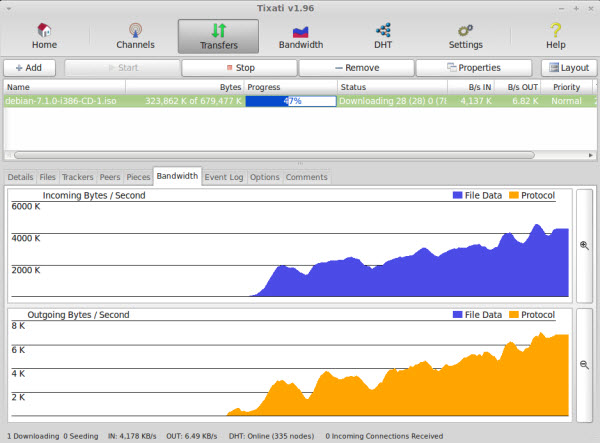Stop the selected transfer
Screen dimensions: 600x443
pos(240,68)
